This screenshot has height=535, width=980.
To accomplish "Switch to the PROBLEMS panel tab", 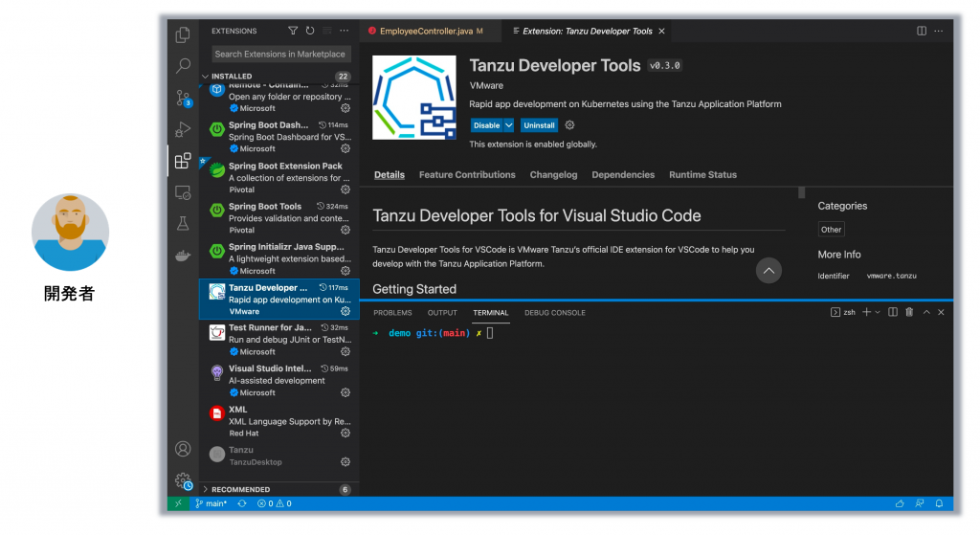I will click(x=392, y=313).
